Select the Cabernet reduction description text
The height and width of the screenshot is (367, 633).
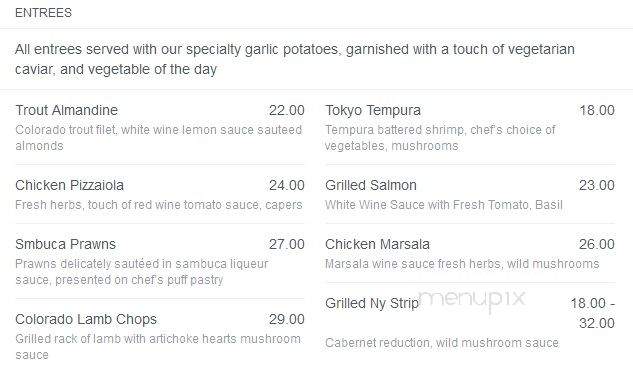tap(442, 343)
